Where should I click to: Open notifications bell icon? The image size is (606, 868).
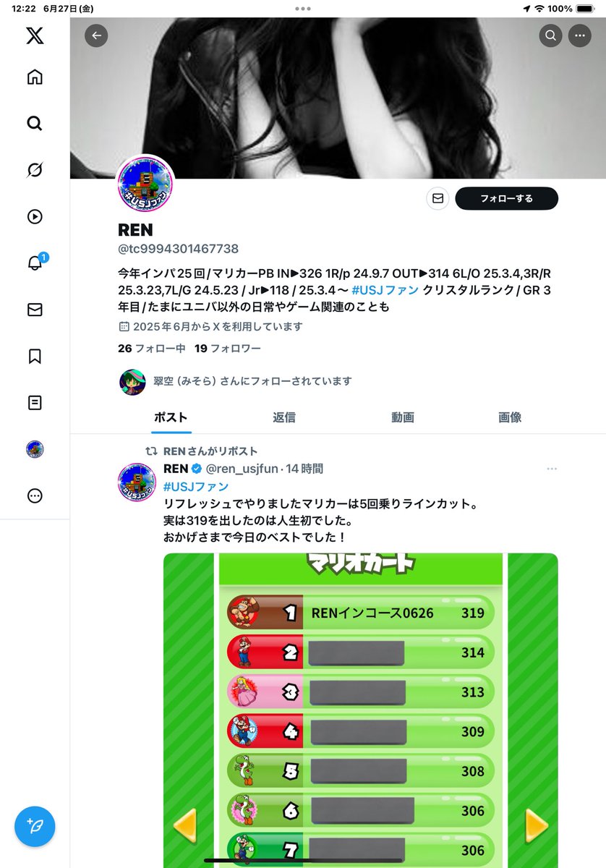(x=35, y=263)
